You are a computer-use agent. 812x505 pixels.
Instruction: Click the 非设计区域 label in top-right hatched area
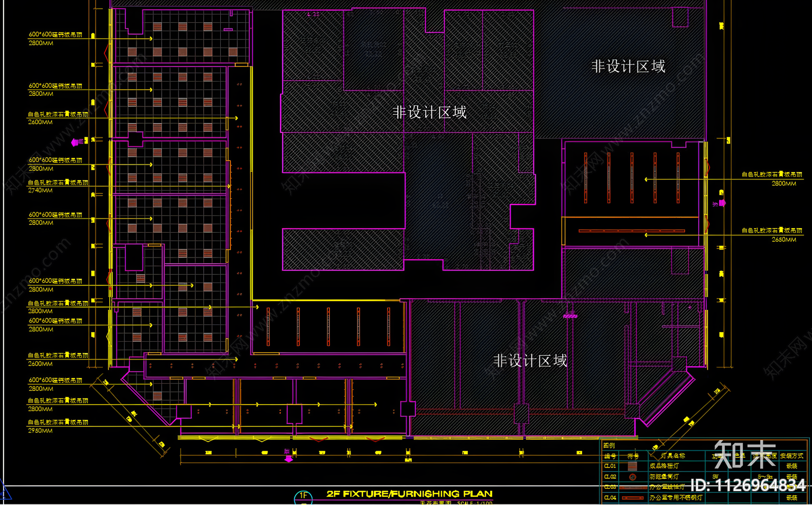(x=628, y=66)
